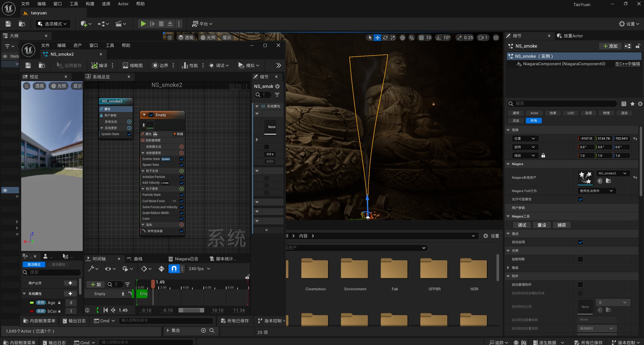Collapse the 粒子更新 group in emitter
The width and height of the screenshot is (644, 345).
[143, 189]
